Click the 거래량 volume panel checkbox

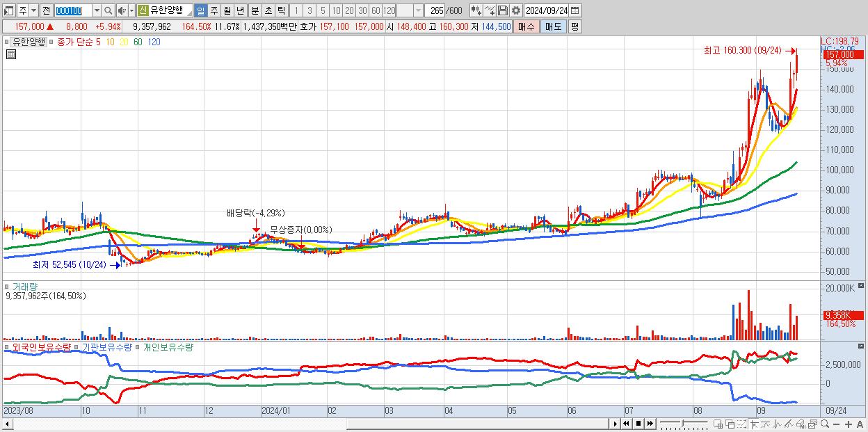[8, 286]
